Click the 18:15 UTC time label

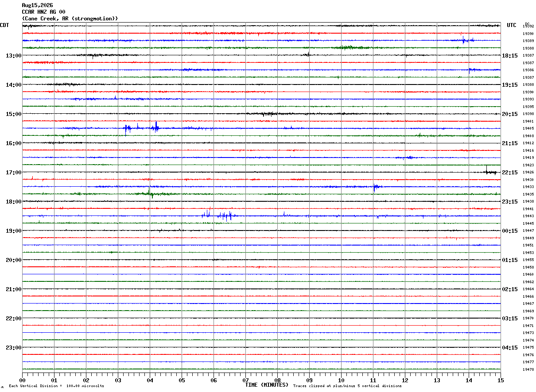point(510,56)
